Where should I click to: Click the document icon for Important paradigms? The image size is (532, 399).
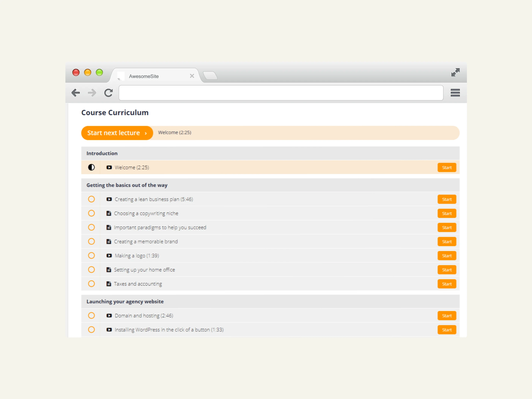pyautogui.click(x=109, y=227)
